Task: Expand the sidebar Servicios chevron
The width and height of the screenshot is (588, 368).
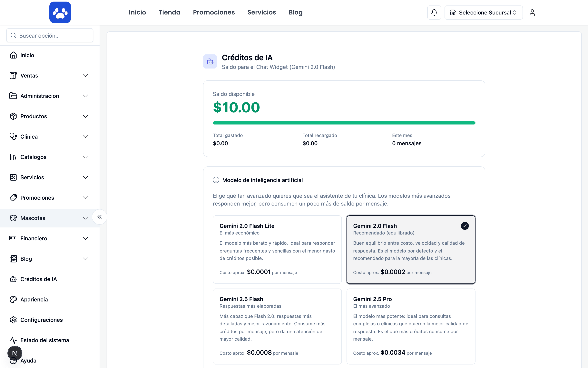Action: click(x=85, y=177)
